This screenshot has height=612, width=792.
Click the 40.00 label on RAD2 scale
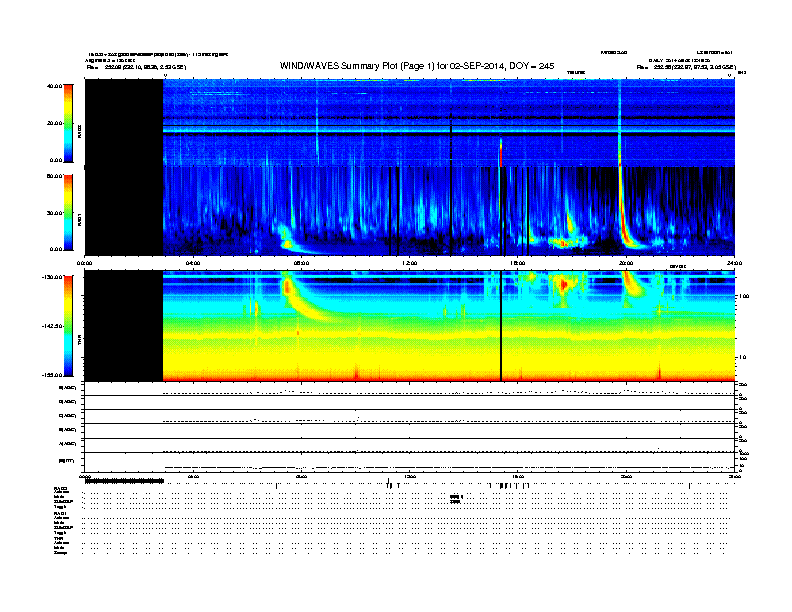point(54,86)
